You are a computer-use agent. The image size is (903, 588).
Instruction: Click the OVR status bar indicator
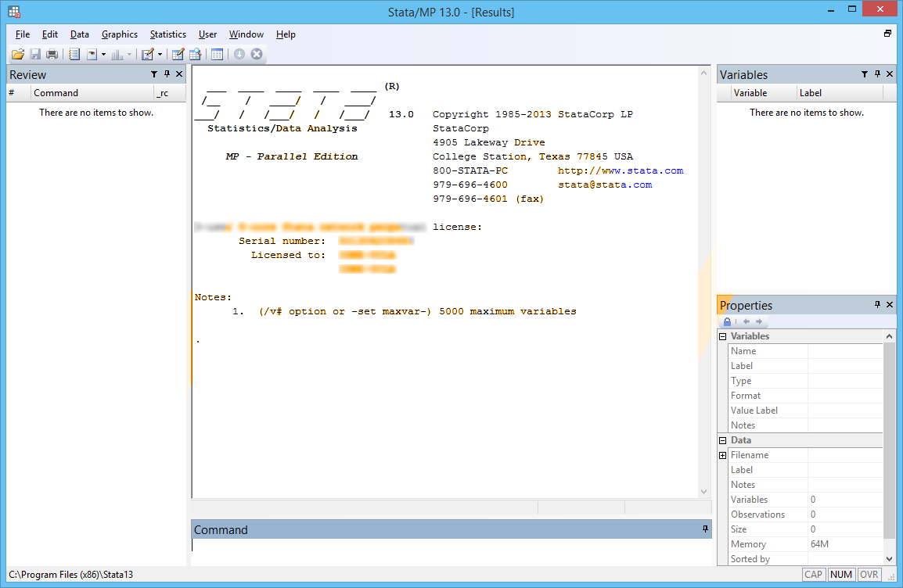pos(869,574)
